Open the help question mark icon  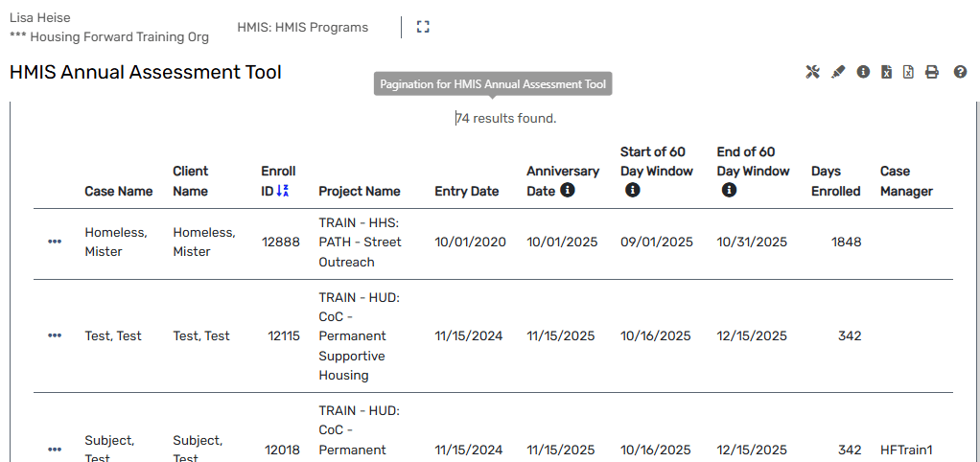(960, 72)
